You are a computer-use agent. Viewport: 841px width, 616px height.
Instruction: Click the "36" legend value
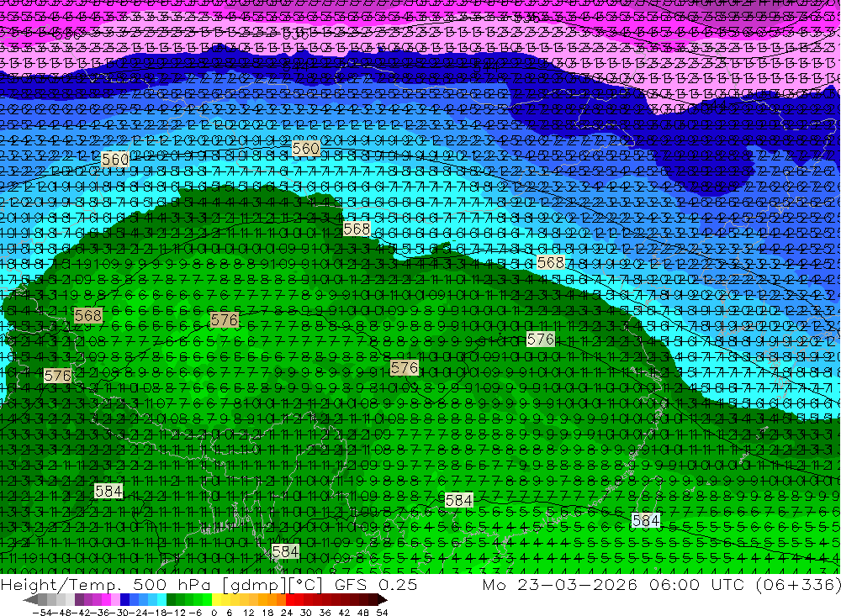pyautogui.click(x=325, y=613)
